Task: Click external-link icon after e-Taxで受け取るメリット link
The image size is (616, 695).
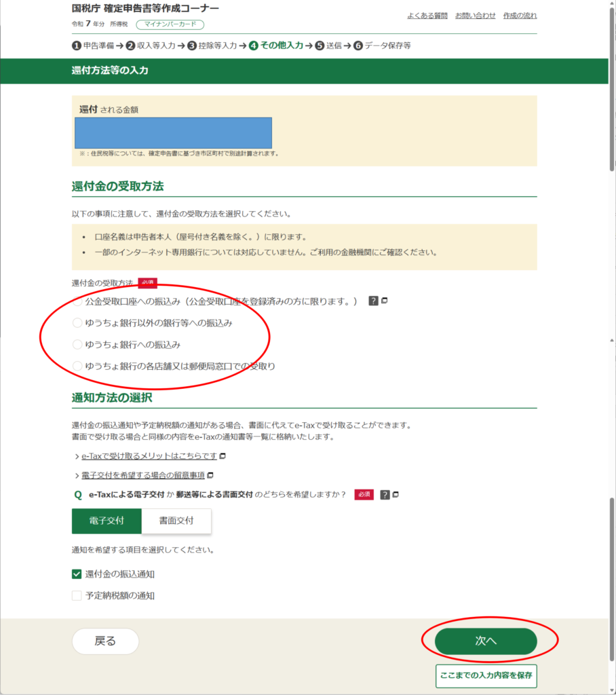Action: tap(222, 455)
